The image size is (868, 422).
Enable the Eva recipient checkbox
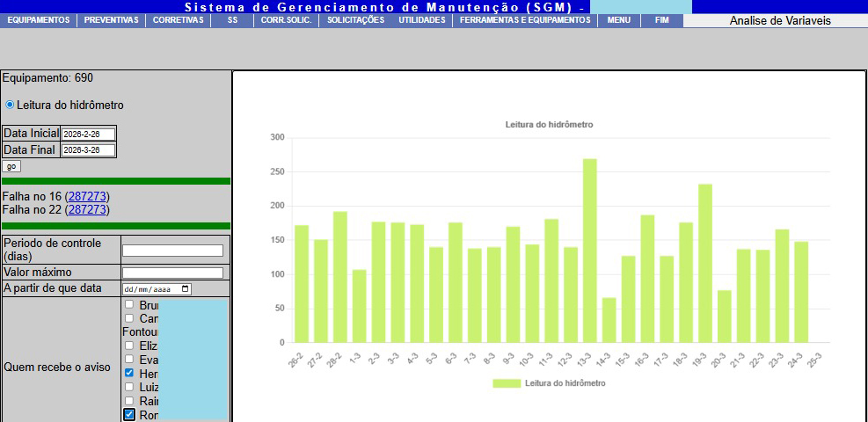pyautogui.click(x=129, y=359)
